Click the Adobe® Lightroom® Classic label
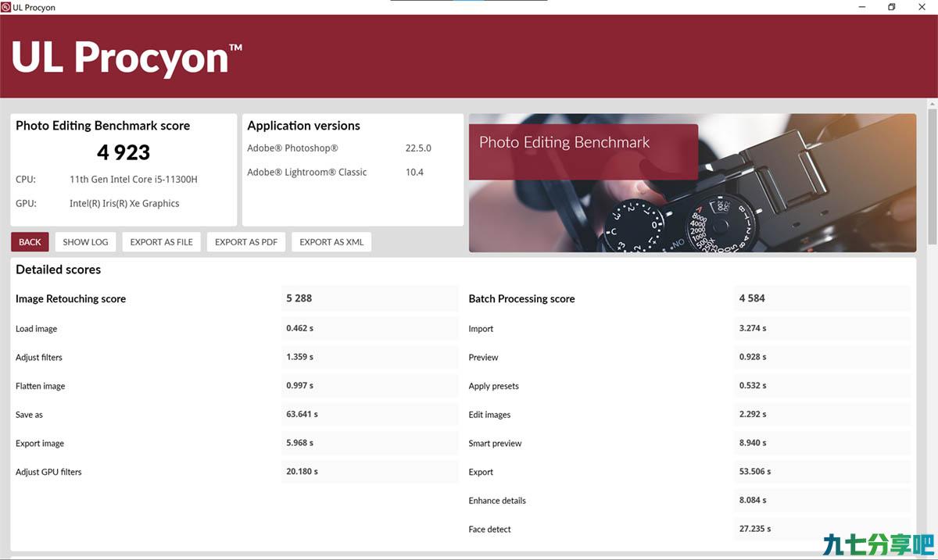Image resolution: width=938 pixels, height=560 pixels. (306, 173)
